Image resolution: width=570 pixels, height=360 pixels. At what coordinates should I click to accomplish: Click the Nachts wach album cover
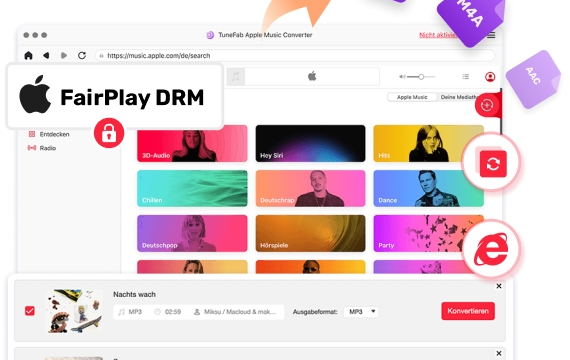tap(74, 311)
